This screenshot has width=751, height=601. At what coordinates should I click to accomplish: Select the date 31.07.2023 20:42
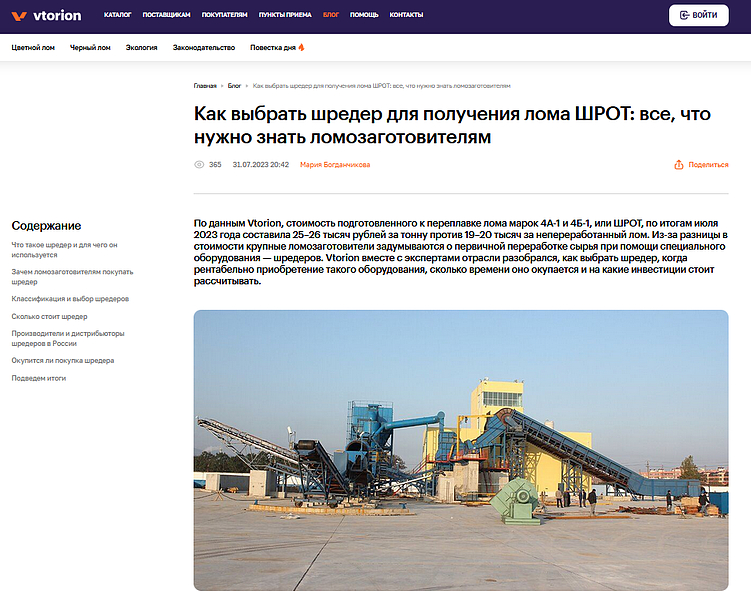pos(261,165)
